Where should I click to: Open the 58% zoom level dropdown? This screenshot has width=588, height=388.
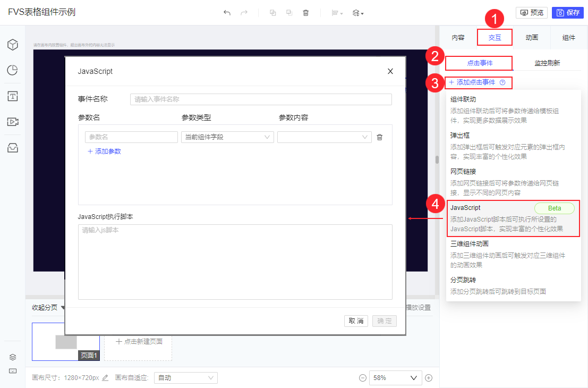[x=395, y=378]
